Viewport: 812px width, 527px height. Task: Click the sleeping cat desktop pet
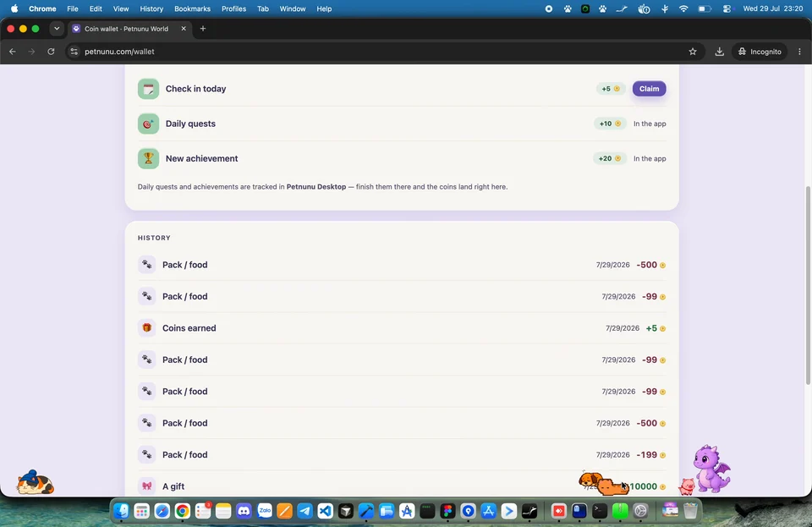pos(35,482)
